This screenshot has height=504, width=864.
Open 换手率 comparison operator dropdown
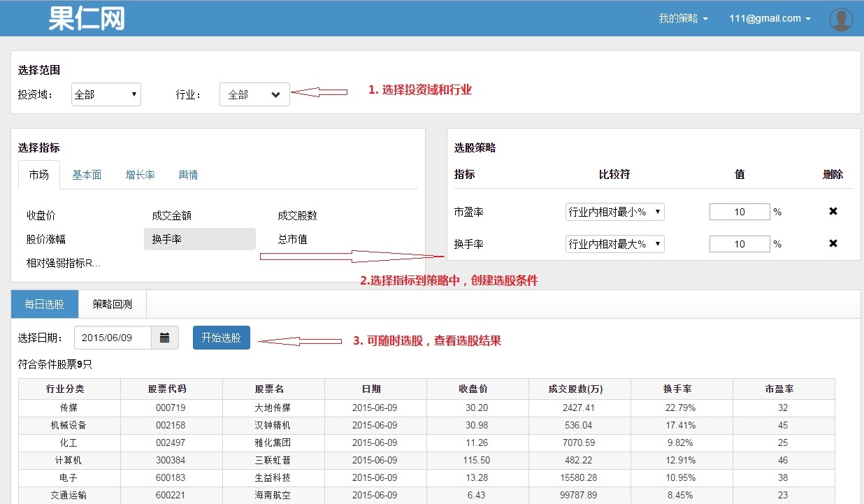(614, 244)
